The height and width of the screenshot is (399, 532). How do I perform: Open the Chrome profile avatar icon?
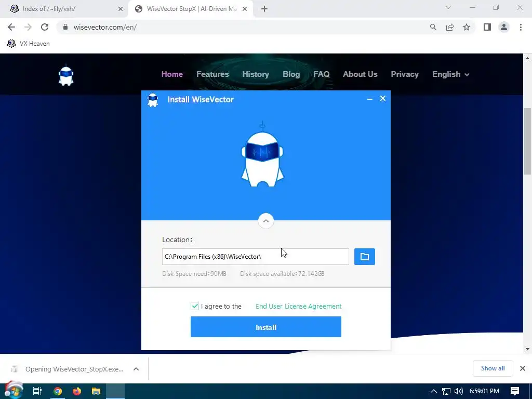504,27
